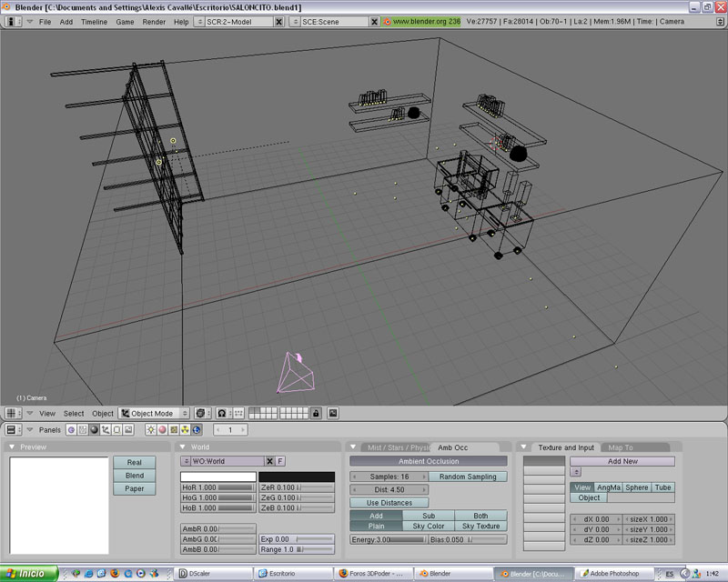Enable Blend sky option
Viewport: 728px width, 582px height.
coord(134,476)
